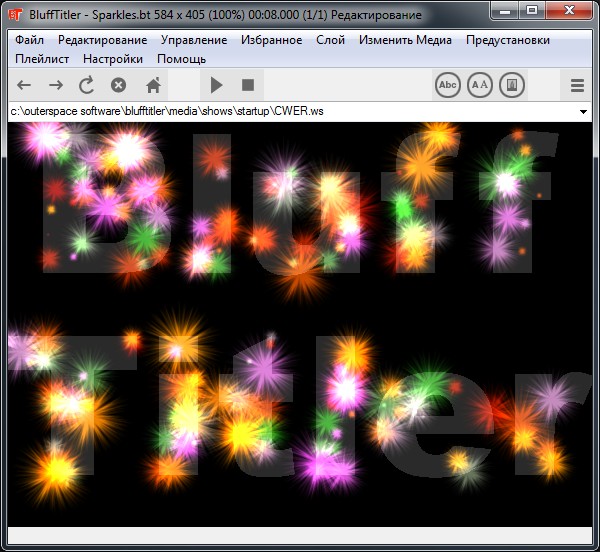
Task: Click the circular Abc text icon
Action: click(x=448, y=86)
